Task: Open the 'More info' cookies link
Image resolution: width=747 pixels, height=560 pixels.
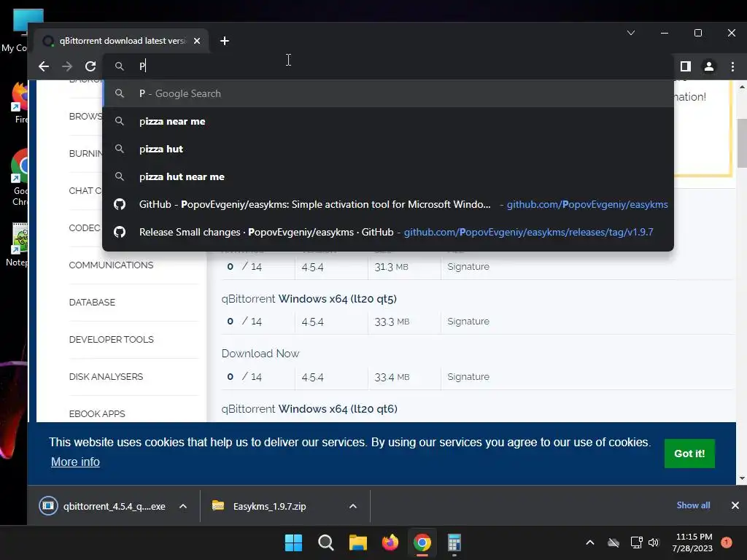Action: 75,462
